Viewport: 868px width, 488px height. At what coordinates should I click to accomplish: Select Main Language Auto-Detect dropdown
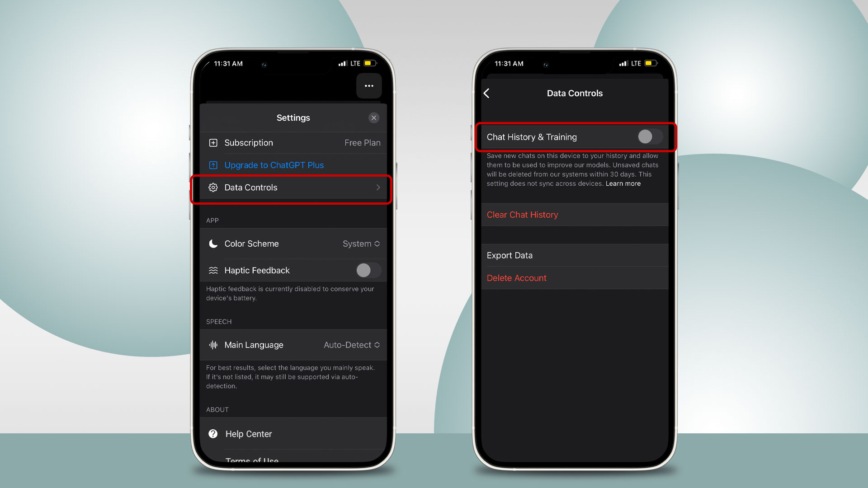[352, 344]
